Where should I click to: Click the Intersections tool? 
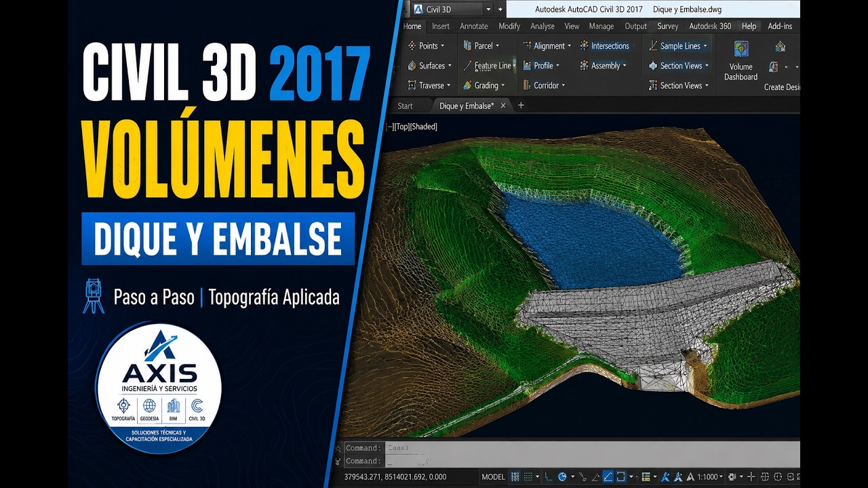(x=604, y=46)
